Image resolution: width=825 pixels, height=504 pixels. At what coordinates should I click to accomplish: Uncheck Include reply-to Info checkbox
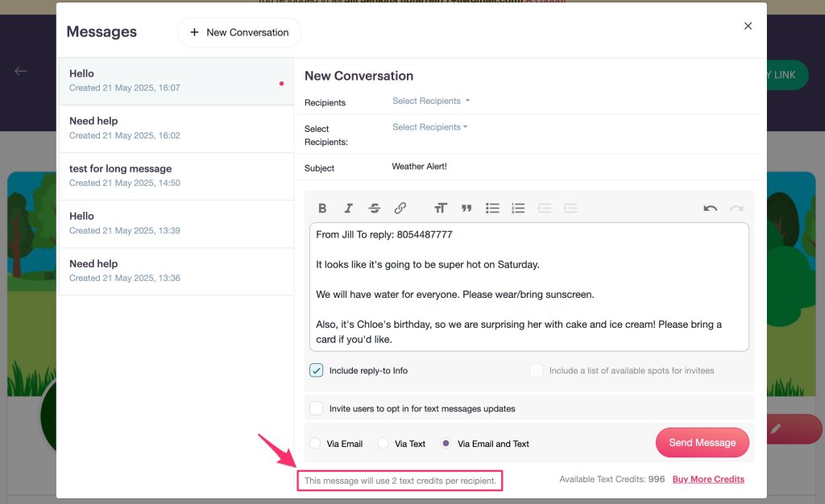click(x=317, y=370)
